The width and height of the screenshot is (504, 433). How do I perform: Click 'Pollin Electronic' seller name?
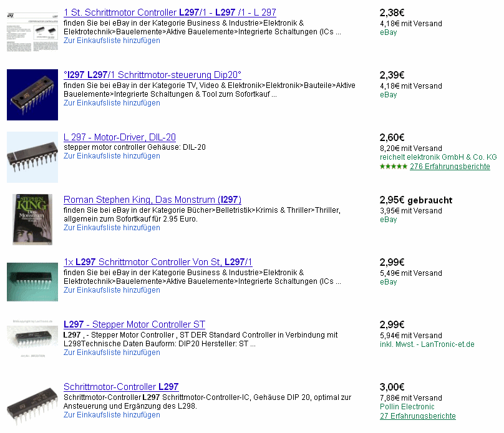407,407
